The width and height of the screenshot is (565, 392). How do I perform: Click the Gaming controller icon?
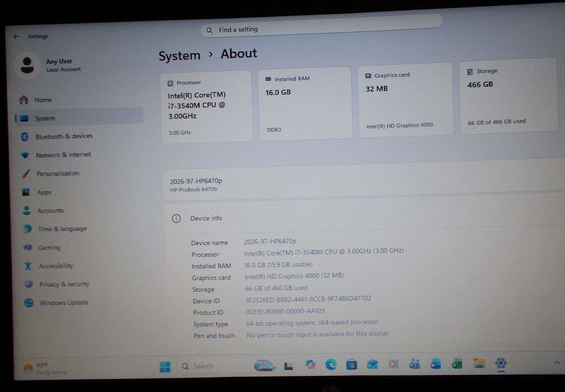28,247
